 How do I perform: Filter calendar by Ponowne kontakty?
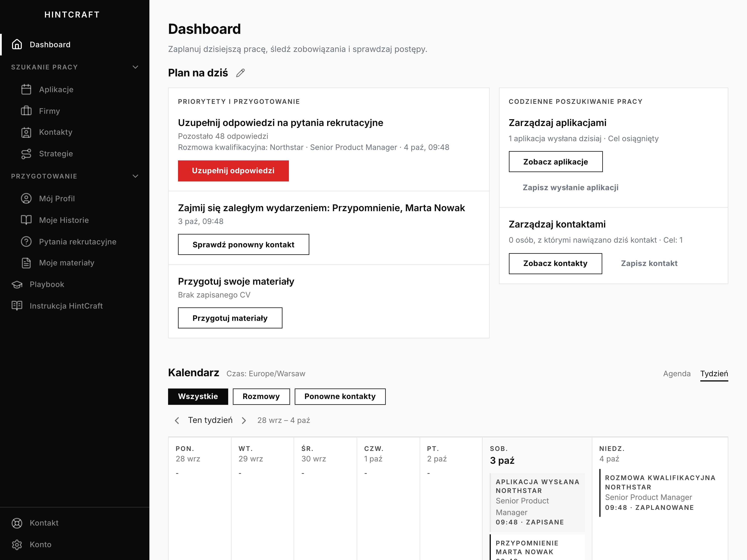[x=340, y=396]
